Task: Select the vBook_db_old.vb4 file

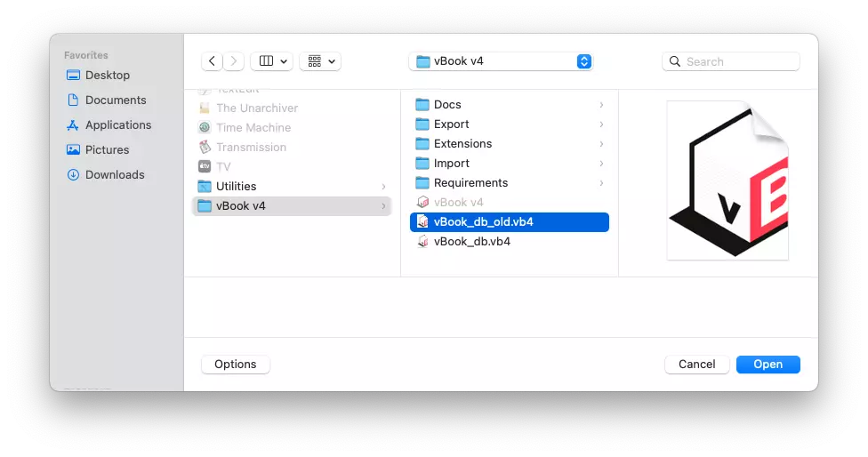Action: tap(510, 222)
